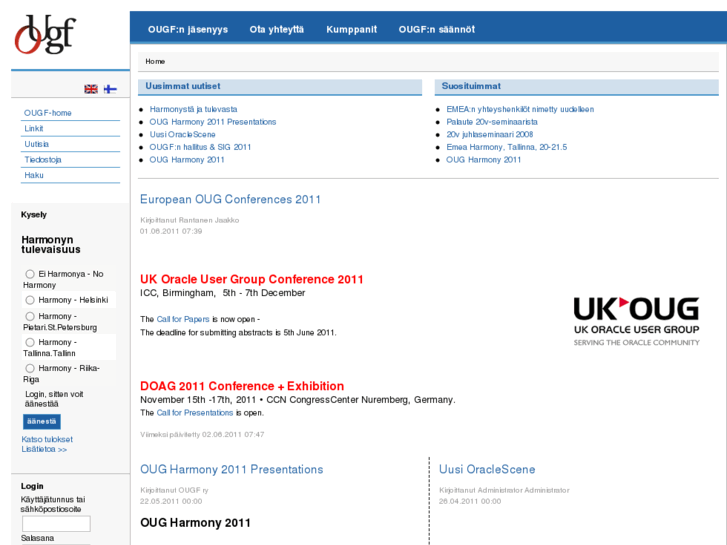Click 'Kirjoittanut Administrator Administrator' author text
This screenshot has width=727, height=545.
tap(504, 490)
